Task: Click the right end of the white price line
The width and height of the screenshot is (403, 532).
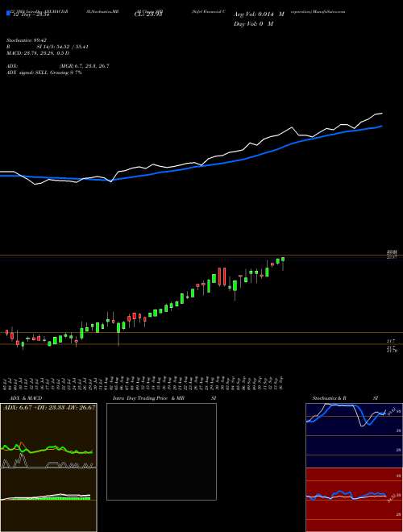Action: pyautogui.click(x=381, y=114)
